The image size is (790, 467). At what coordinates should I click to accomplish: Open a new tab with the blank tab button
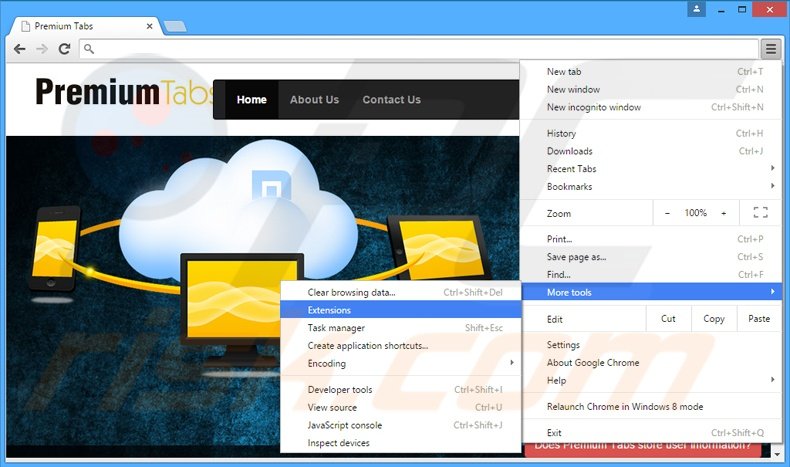point(175,26)
